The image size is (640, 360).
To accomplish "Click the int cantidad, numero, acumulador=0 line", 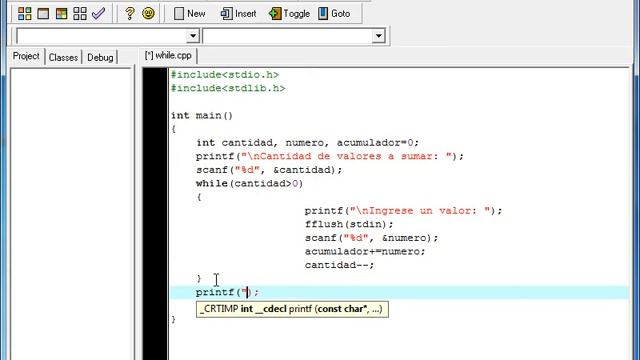I will pyautogui.click(x=307, y=142).
